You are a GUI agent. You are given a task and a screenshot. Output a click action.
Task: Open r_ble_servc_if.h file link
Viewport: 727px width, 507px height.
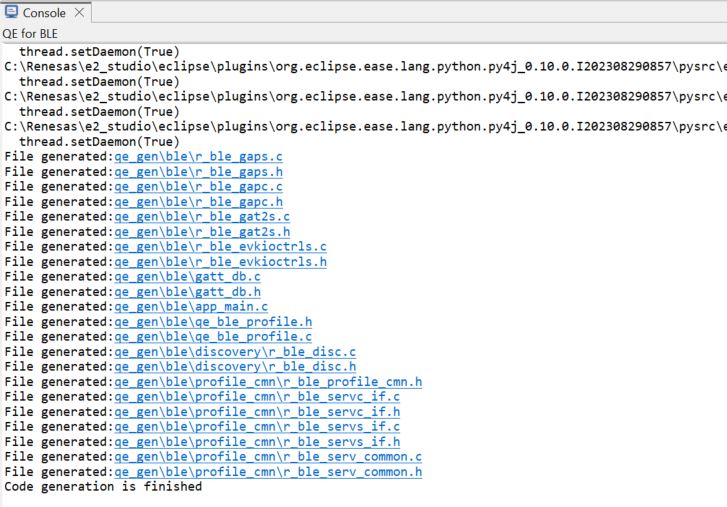[x=257, y=412]
